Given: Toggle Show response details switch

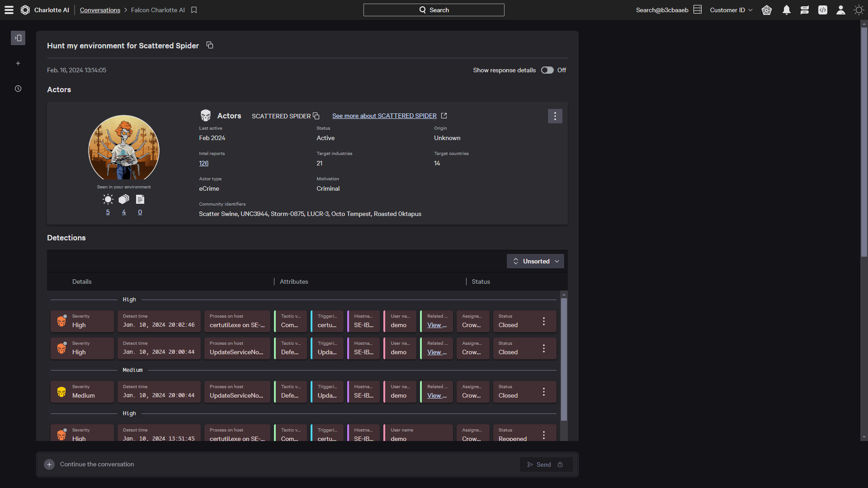Looking at the screenshot, I should point(547,70).
